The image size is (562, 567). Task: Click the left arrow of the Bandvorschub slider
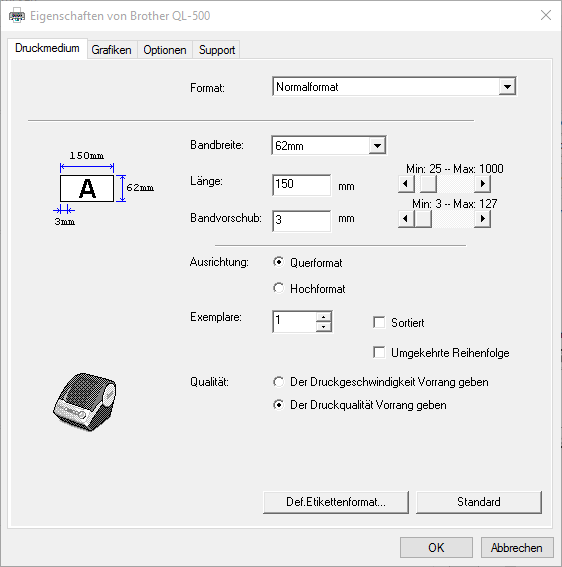(x=406, y=219)
